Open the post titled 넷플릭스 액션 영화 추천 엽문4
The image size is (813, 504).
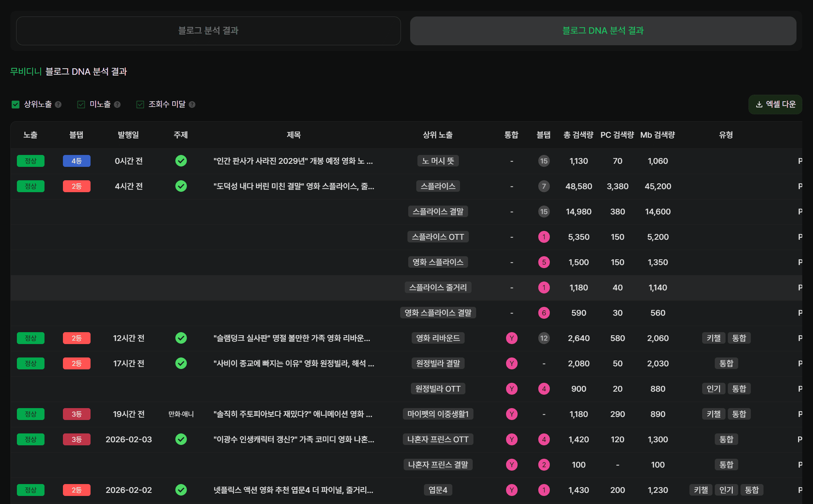click(293, 490)
